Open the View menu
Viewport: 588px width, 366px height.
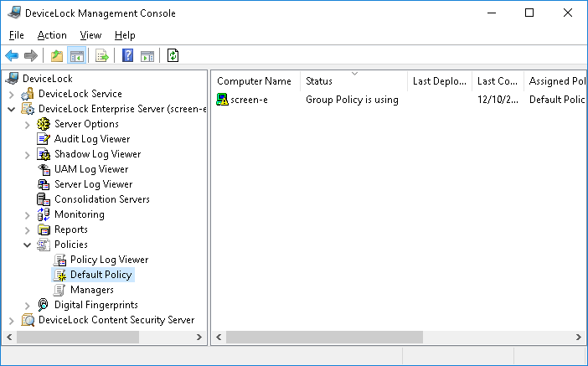point(90,35)
